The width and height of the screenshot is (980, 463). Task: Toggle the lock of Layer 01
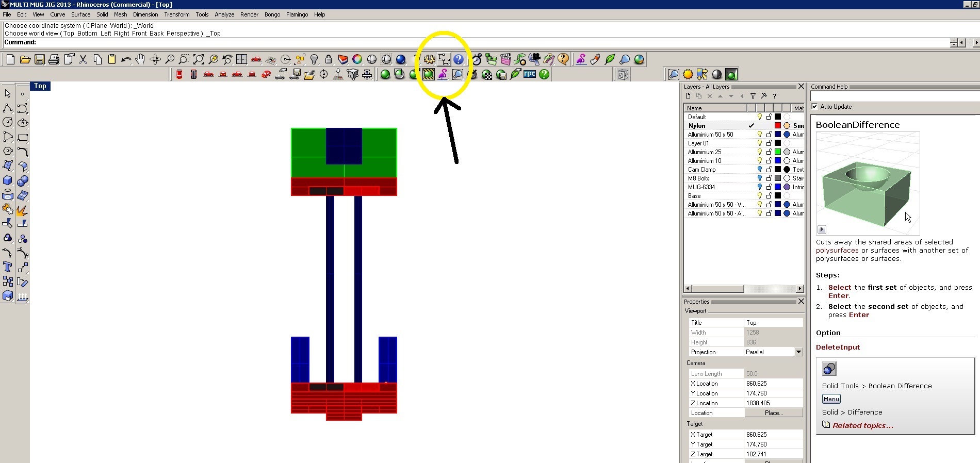coord(769,143)
